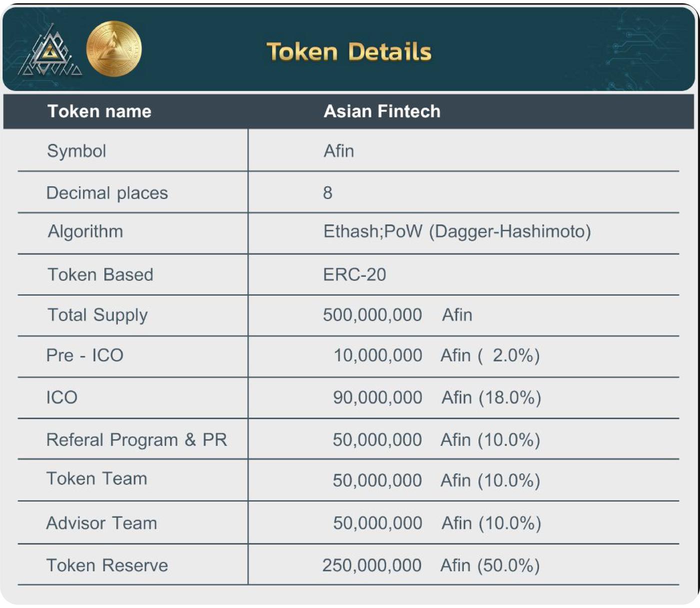Viewport: 700px width, 608px height.
Task: Click the Afin symbol value
Action: (x=339, y=151)
